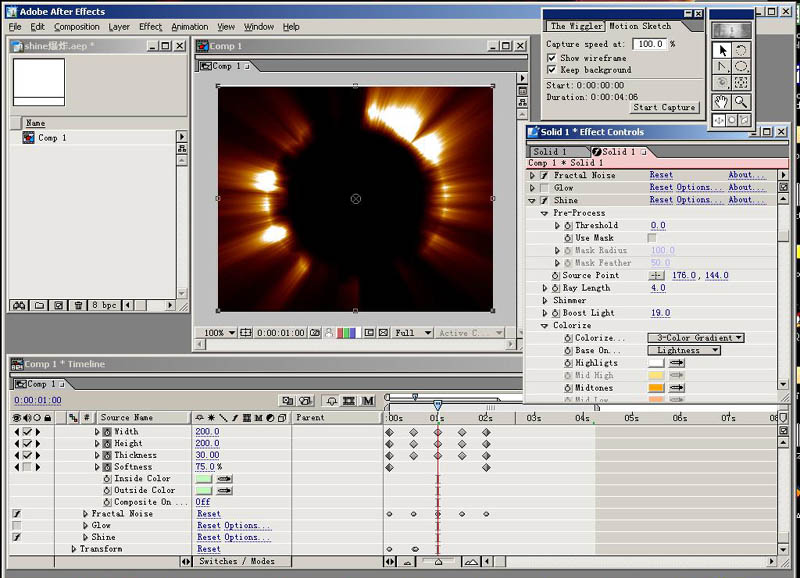Enable the Use Mask checkbox
The height and width of the screenshot is (578, 800).
[x=652, y=238]
